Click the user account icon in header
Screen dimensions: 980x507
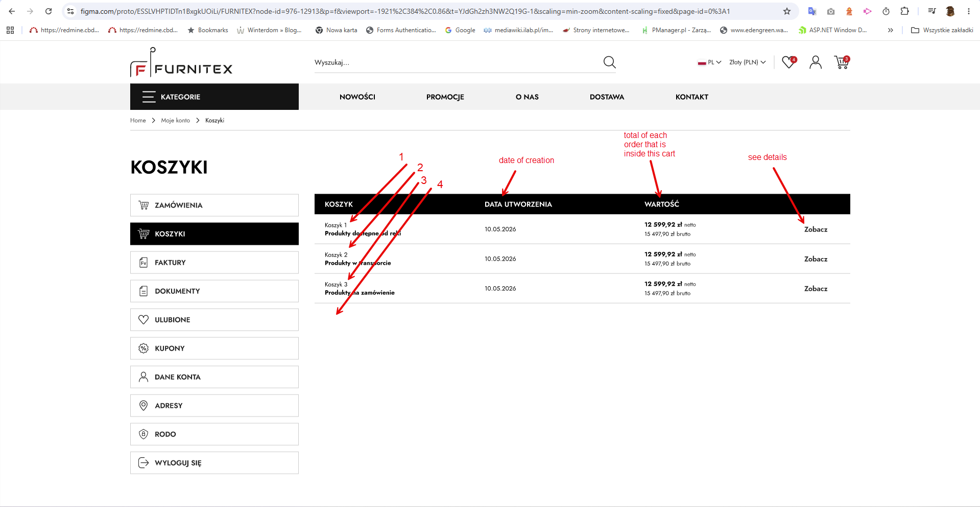pyautogui.click(x=816, y=62)
